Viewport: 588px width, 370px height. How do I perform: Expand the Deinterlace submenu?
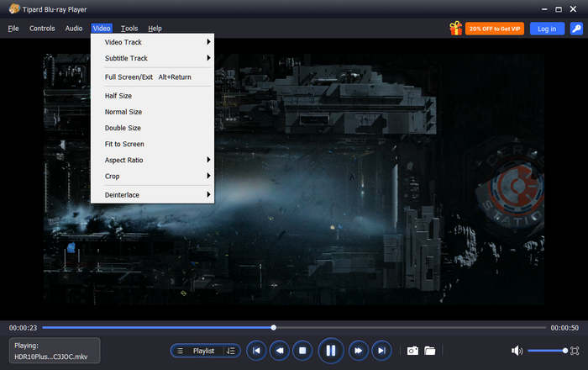153,195
